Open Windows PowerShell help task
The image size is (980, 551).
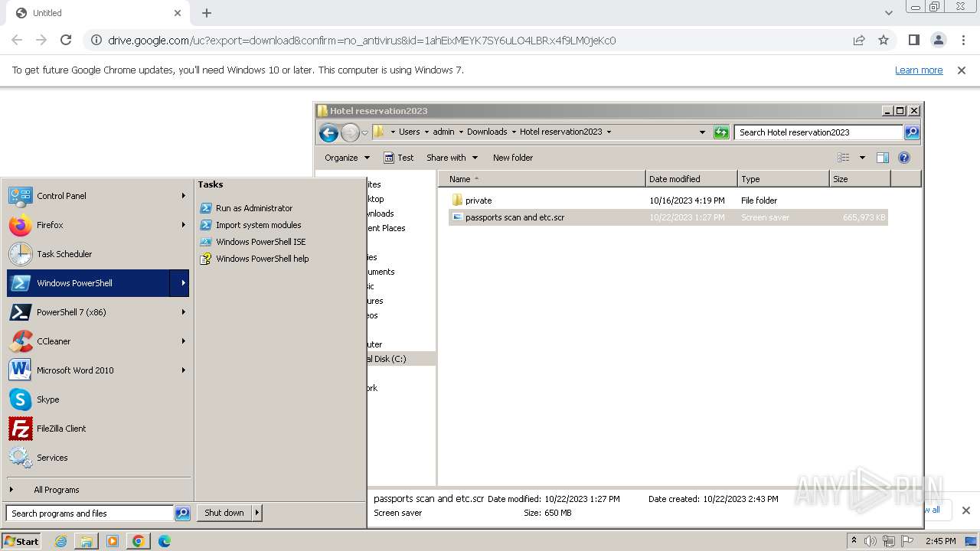[262, 259]
